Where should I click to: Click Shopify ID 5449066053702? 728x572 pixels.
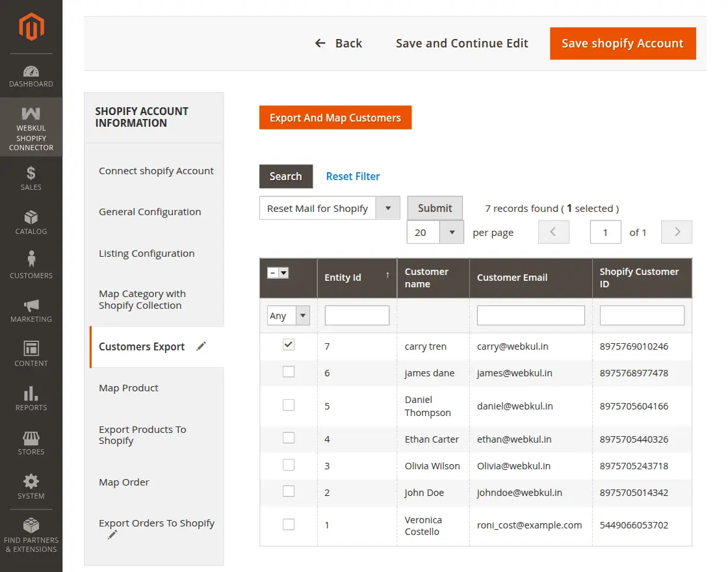634,525
